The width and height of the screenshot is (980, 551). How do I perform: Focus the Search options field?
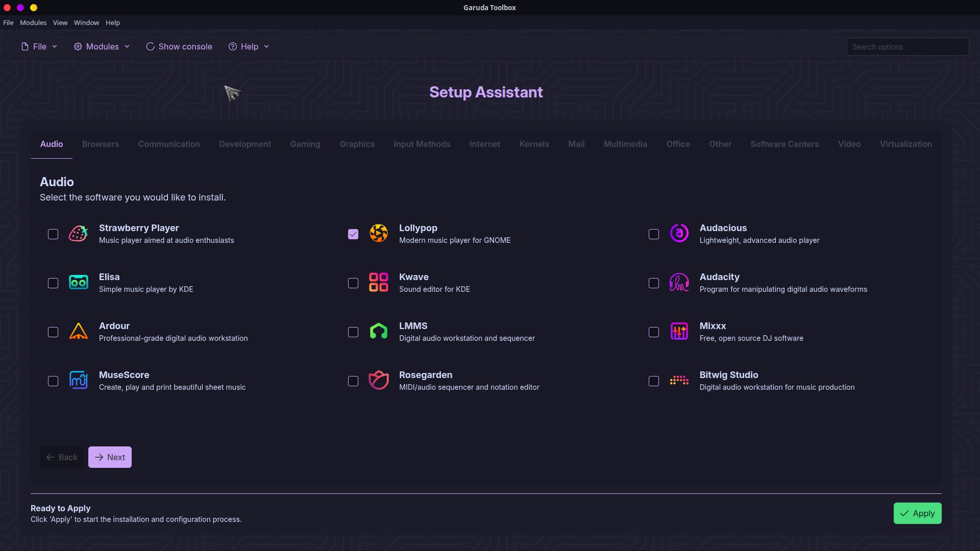[x=908, y=46]
